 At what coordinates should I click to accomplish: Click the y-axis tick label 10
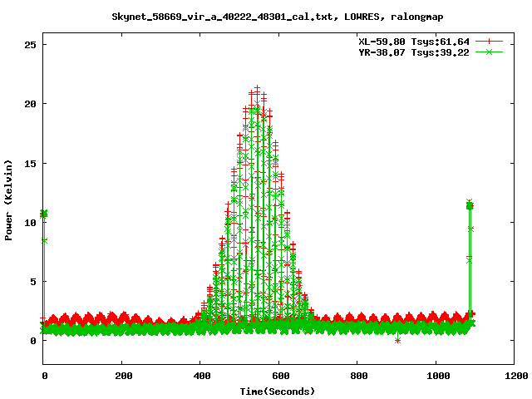tap(31, 223)
